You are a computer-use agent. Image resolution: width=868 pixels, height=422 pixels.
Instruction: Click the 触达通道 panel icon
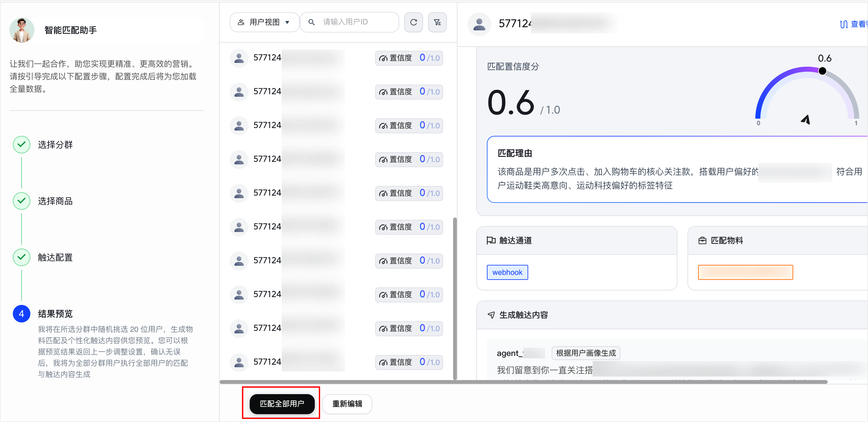click(491, 240)
